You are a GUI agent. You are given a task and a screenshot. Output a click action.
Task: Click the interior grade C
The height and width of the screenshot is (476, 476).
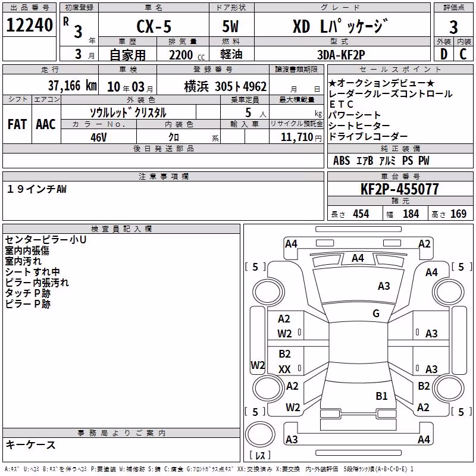click(x=463, y=54)
